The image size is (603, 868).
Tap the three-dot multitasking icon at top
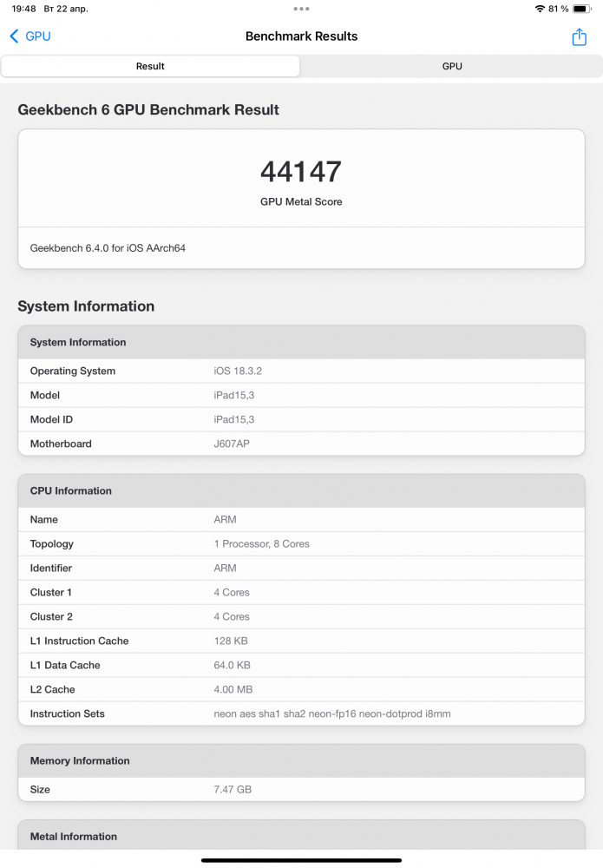click(x=301, y=9)
